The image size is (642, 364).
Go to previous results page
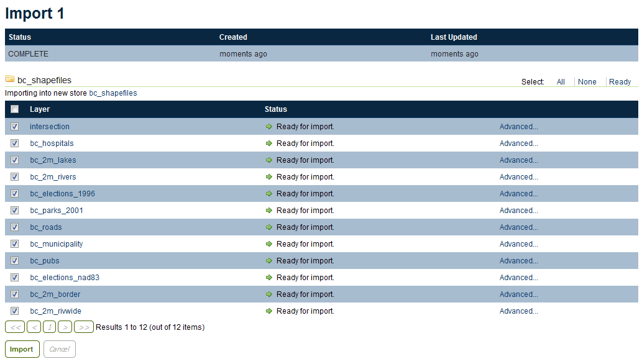[x=34, y=327]
